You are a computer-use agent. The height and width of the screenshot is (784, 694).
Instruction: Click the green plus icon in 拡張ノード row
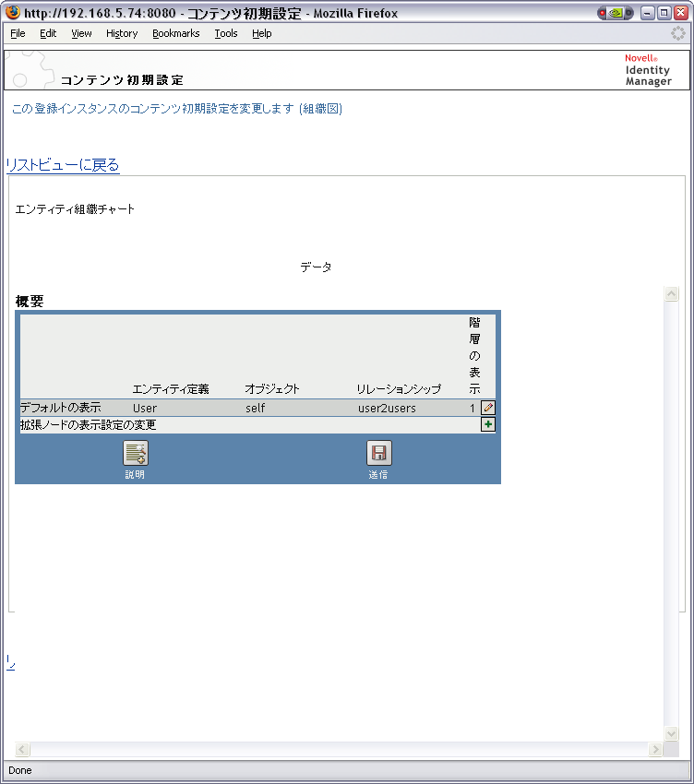point(488,424)
